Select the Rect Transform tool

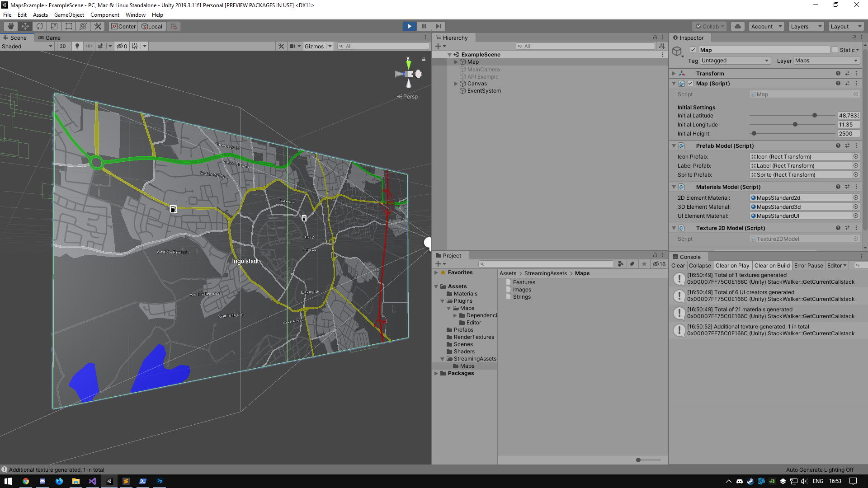(69, 26)
